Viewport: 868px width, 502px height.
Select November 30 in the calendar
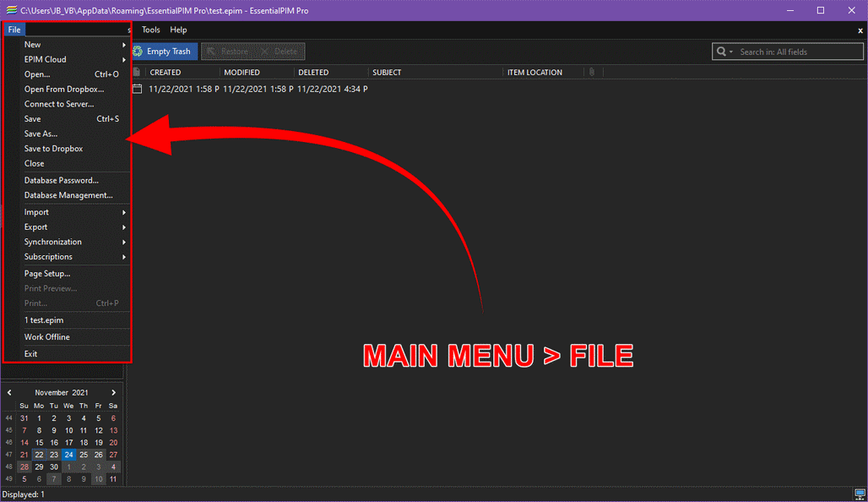tap(54, 467)
